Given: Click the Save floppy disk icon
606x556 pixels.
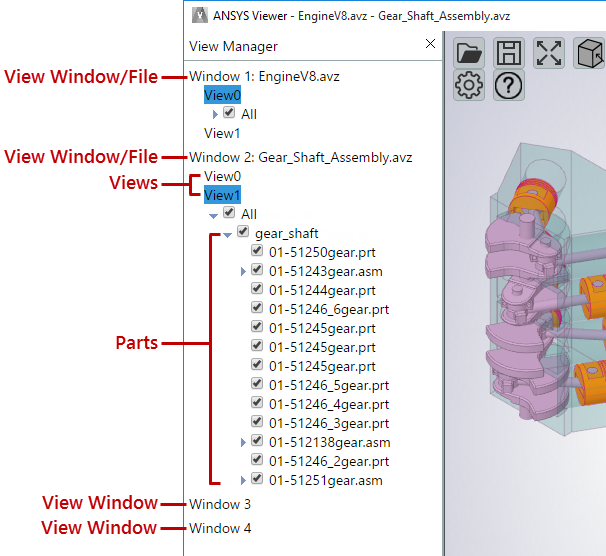Looking at the screenshot, I should [509, 53].
